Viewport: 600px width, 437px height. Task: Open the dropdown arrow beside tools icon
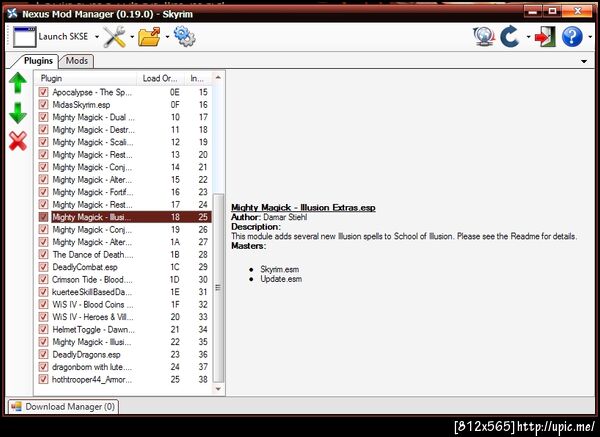pyautogui.click(x=132, y=37)
